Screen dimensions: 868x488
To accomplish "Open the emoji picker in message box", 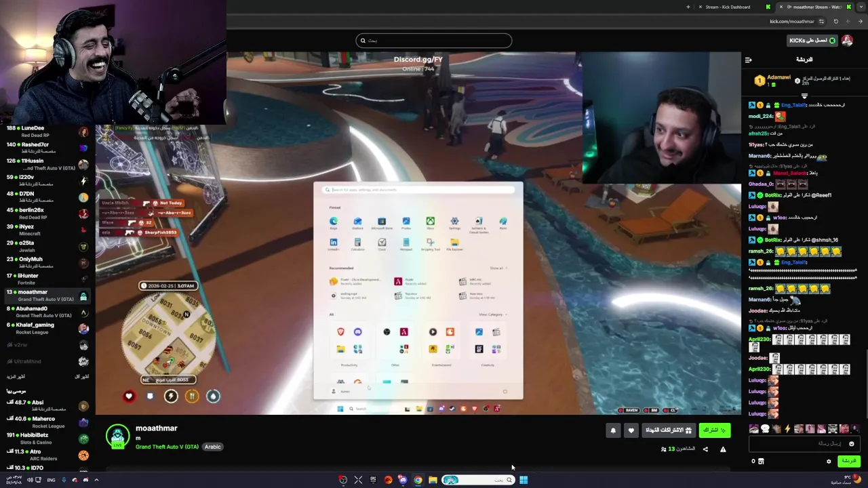I will tap(852, 444).
